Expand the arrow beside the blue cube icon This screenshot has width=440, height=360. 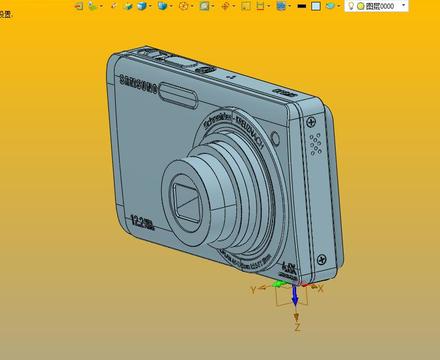click(x=150, y=6)
